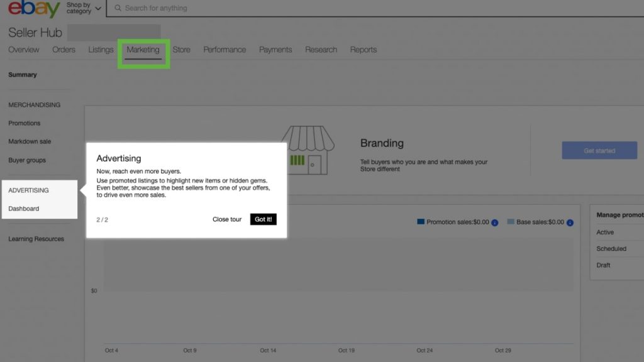644x362 pixels.
Task: Open the Orders tab
Action: [64, 50]
